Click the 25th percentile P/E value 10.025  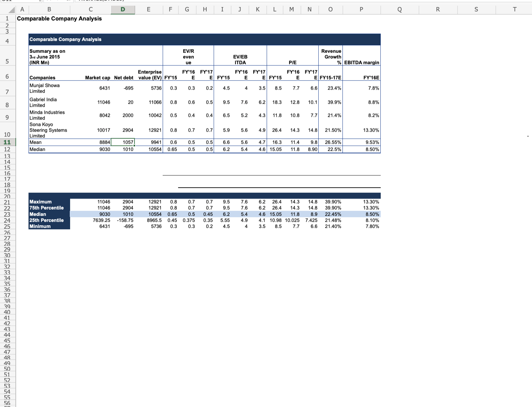[292, 220]
